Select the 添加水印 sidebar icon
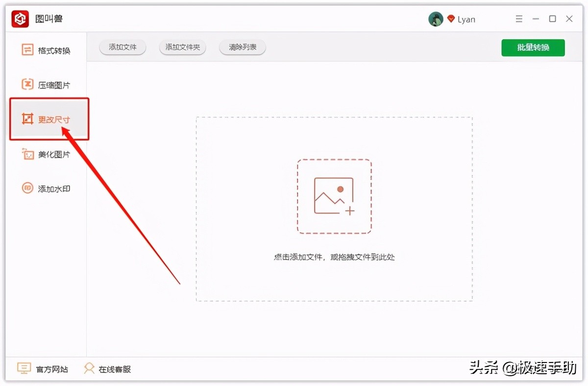Viewport: 588px width, 386px height. tap(27, 188)
